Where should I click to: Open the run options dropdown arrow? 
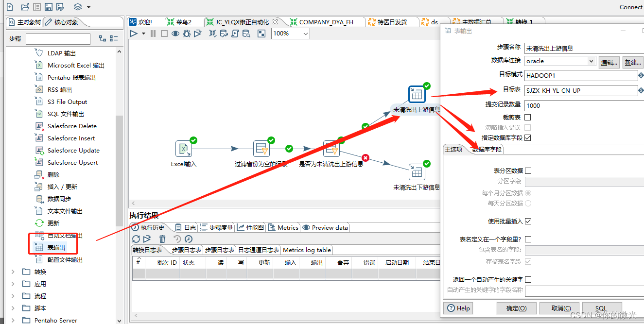click(143, 34)
